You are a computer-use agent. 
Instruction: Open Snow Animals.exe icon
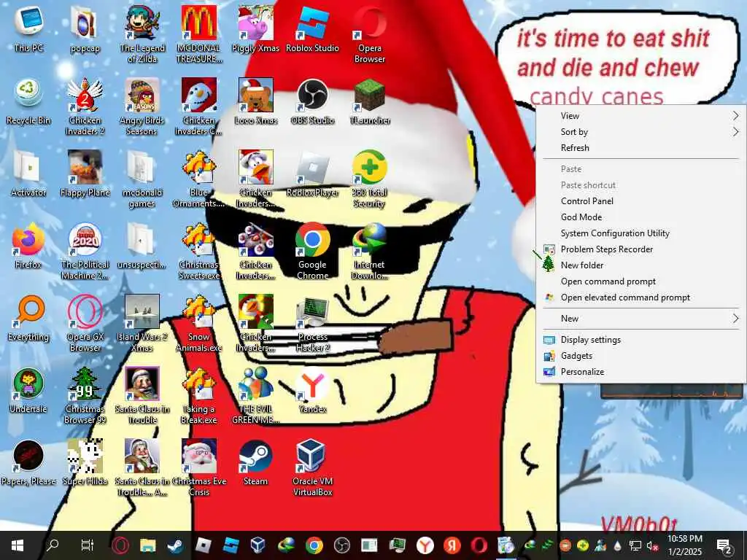198,323
